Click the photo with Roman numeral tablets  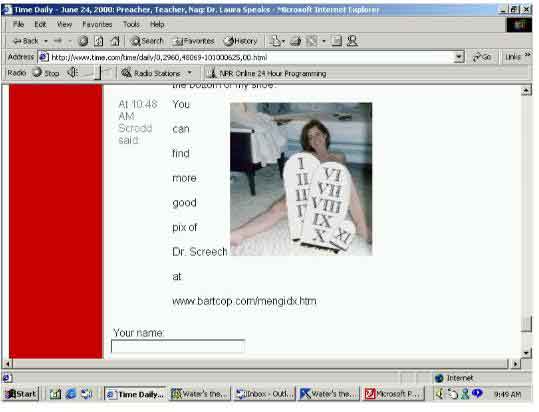click(301, 179)
